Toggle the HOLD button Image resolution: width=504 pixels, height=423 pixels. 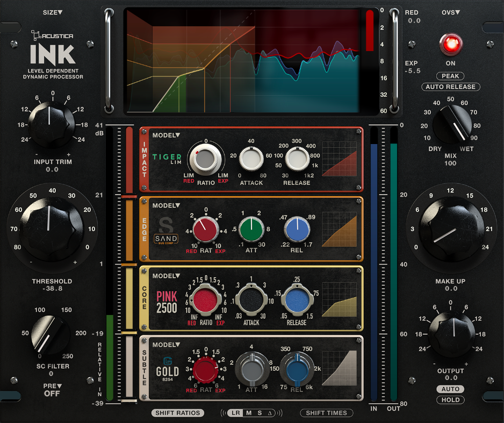click(450, 400)
